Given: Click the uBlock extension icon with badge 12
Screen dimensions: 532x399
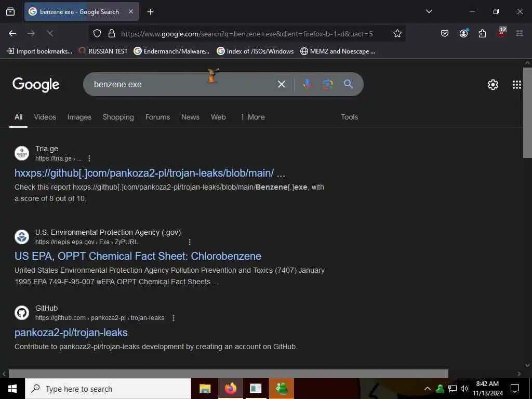Looking at the screenshot, I should pyautogui.click(x=501, y=33).
